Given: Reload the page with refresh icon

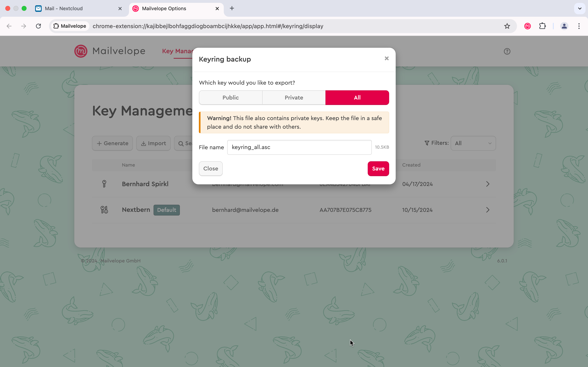Looking at the screenshot, I should pos(38,26).
